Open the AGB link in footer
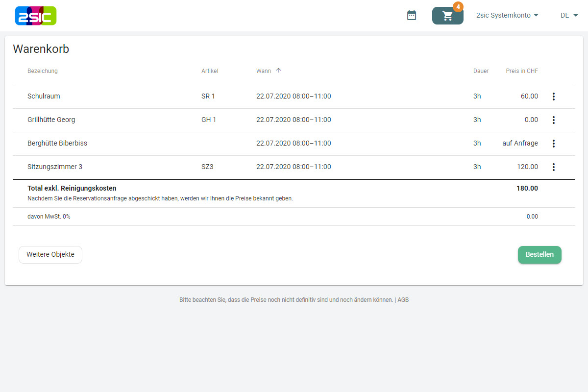 (x=403, y=300)
